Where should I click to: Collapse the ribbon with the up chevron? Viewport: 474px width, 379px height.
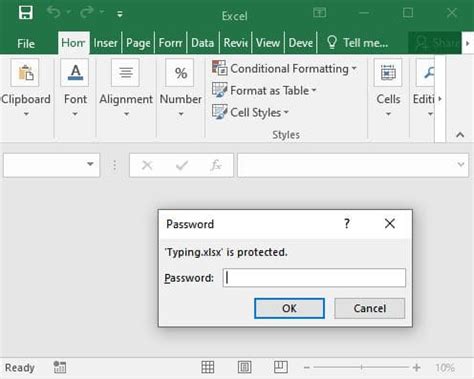tap(460, 135)
